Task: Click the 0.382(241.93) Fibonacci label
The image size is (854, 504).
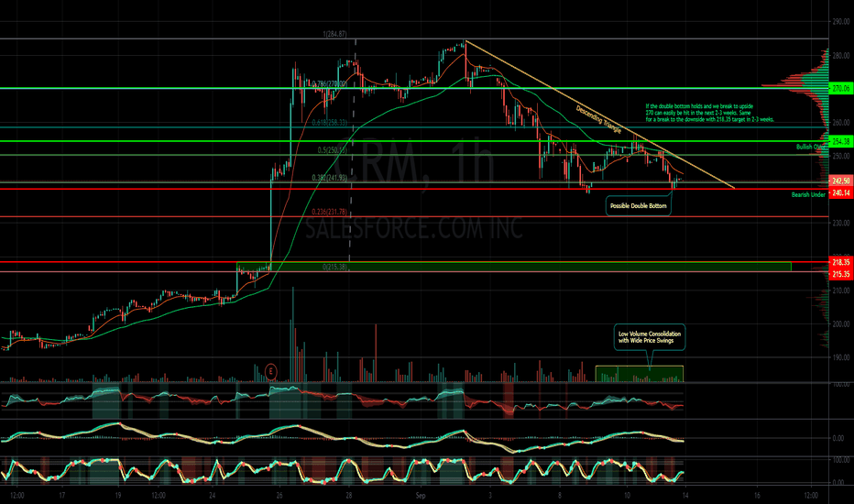Action: (330, 178)
